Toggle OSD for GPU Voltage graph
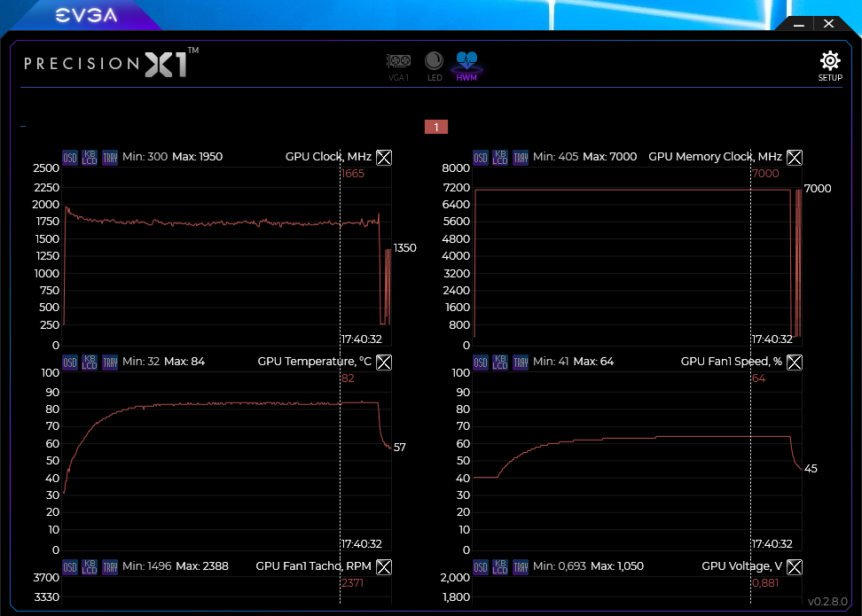Image resolution: width=862 pixels, height=616 pixels. [x=481, y=566]
